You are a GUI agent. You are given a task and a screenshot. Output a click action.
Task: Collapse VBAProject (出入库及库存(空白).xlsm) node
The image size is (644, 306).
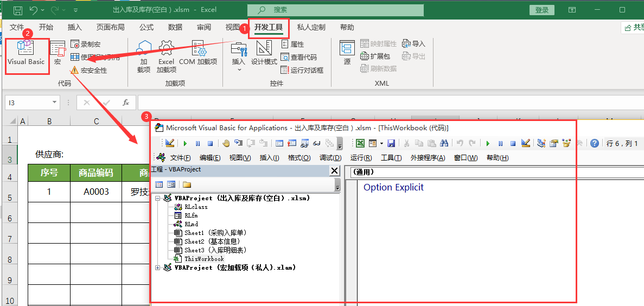[x=158, y=198]
